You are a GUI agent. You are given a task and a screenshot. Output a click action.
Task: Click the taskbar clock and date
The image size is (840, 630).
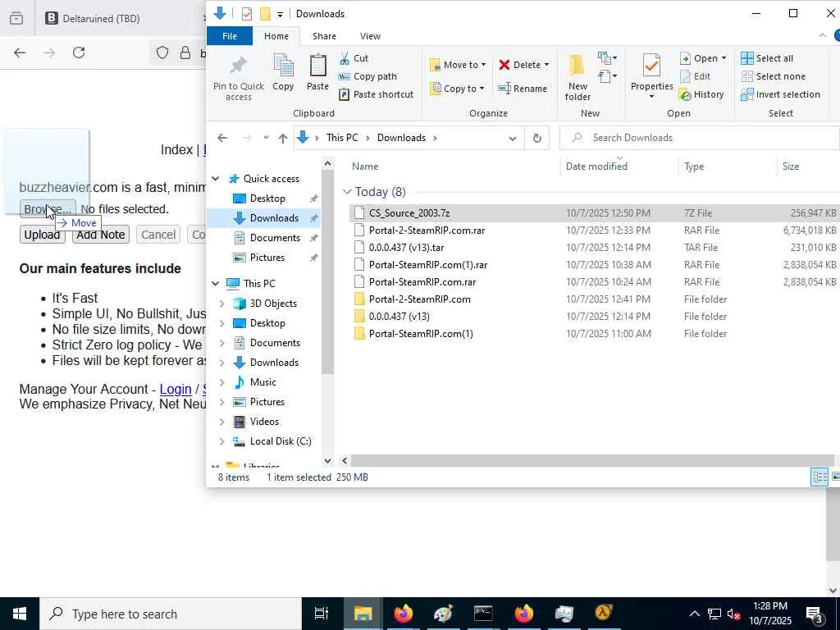pos(769,614)
